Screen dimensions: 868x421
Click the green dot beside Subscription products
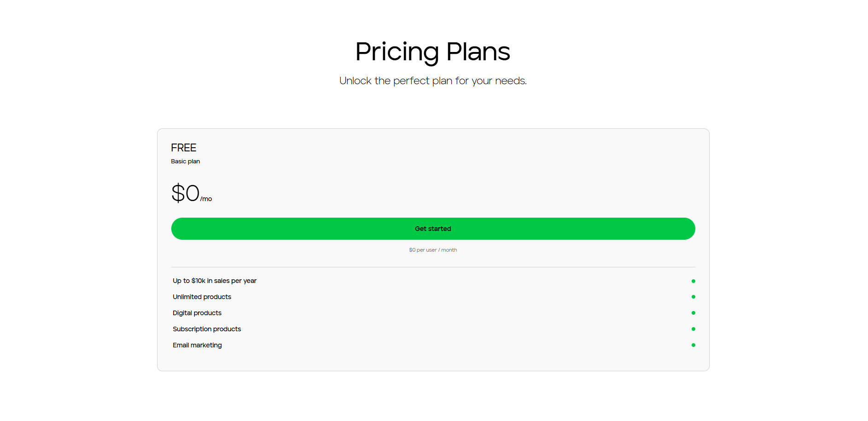click(693, 329)
